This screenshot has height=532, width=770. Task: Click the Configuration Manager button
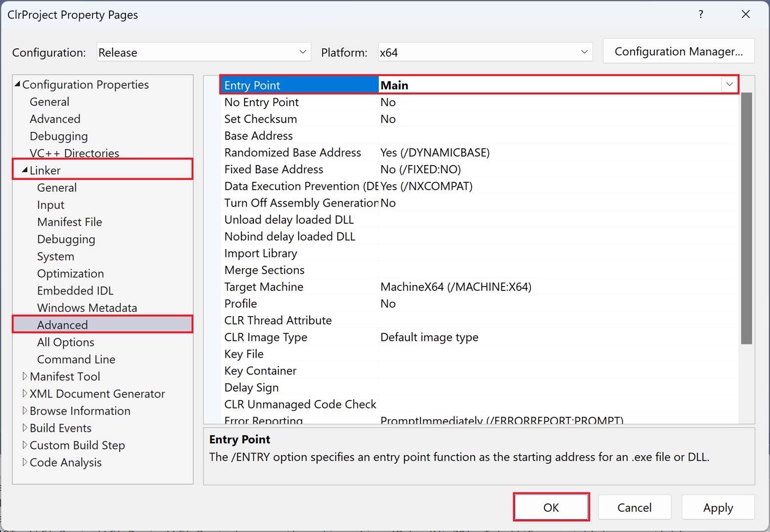[x=678, y=51]
